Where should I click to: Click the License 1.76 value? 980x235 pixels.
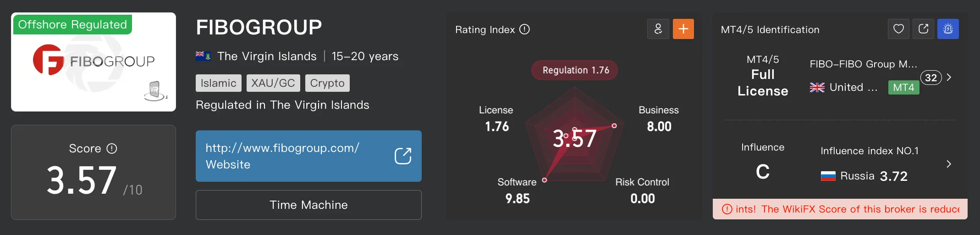coord(497,127)
